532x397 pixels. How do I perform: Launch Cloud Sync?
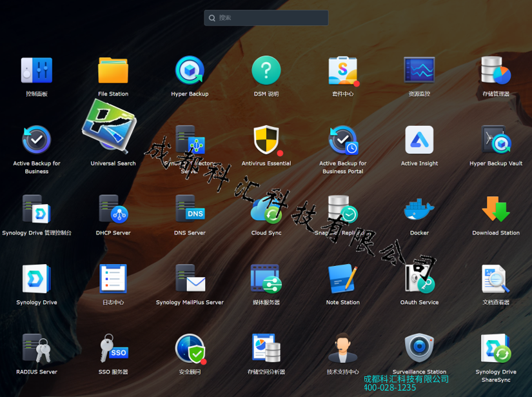tap(266, 210)
